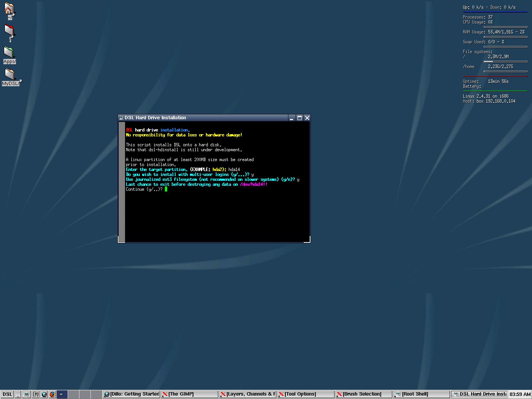This screenshot has height=399, width=532.
Task: Click the 'multi-user logins' question line
Action: pos(190,174)
